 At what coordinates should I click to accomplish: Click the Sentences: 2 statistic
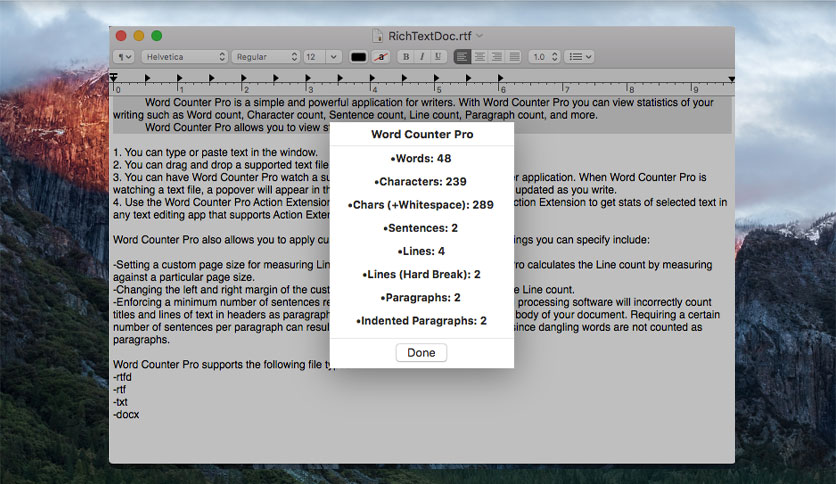[421, 228]
